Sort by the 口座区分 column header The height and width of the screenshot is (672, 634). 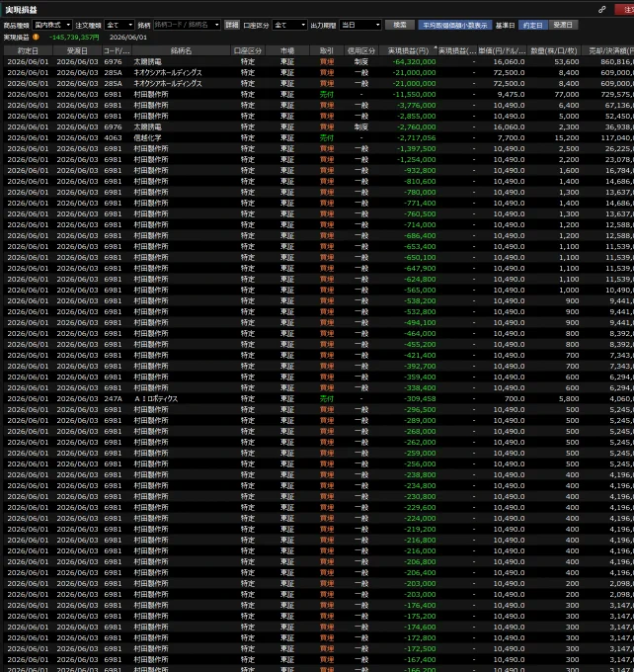coord(248,50)
